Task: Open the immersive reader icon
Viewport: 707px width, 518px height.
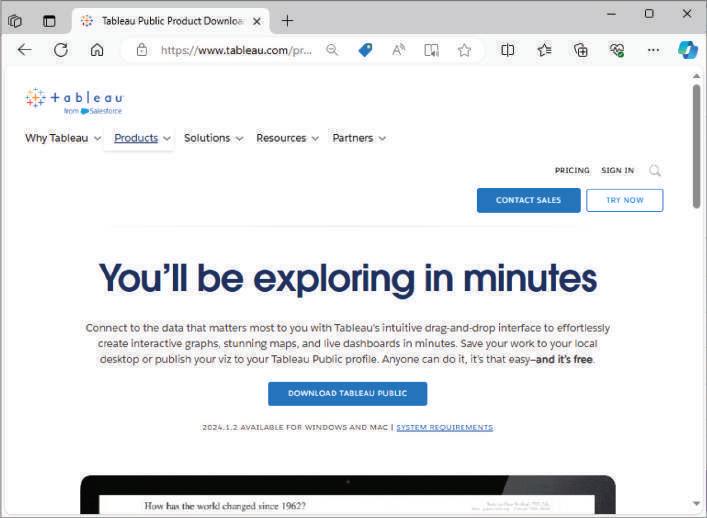Action: click(432, 50)
